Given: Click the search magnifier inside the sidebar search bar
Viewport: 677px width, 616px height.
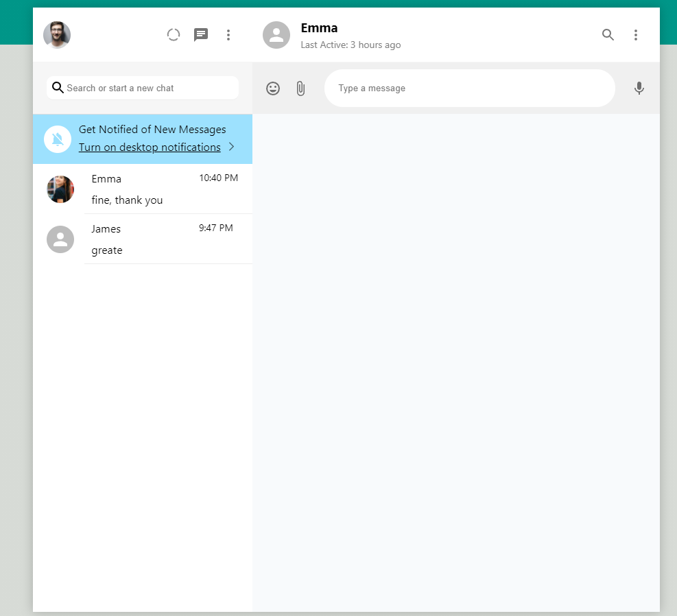Looking at the screenshot, I should tap(58, 88).
